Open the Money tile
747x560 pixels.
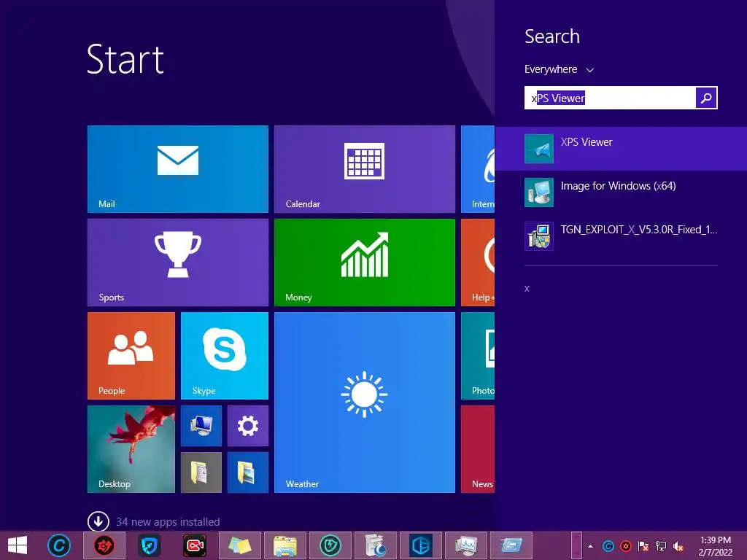[x=365, y=262]
